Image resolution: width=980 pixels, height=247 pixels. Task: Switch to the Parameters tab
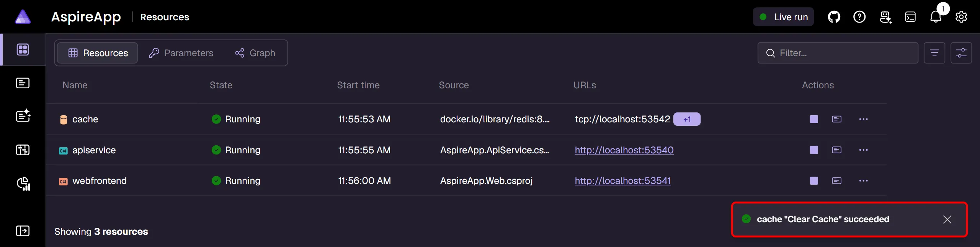[181, 53]
